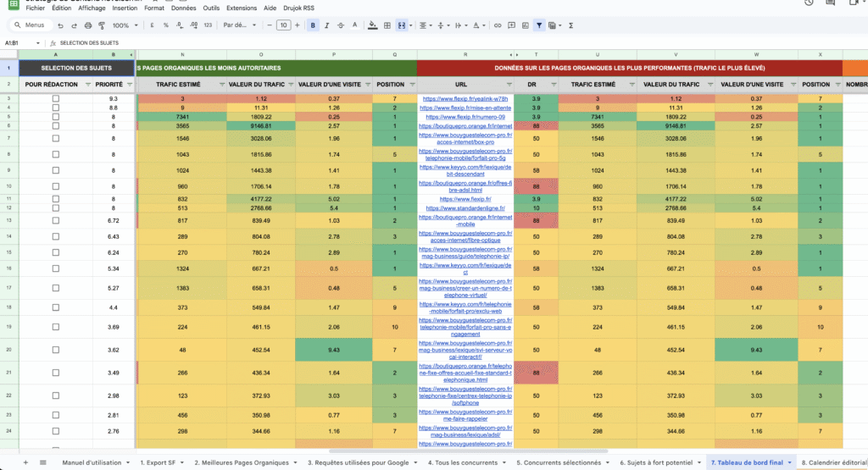This screenshot has width=868, height=470.
Task: Select the checkbox in the priority 6.24 row
Action: pos(55,252)
